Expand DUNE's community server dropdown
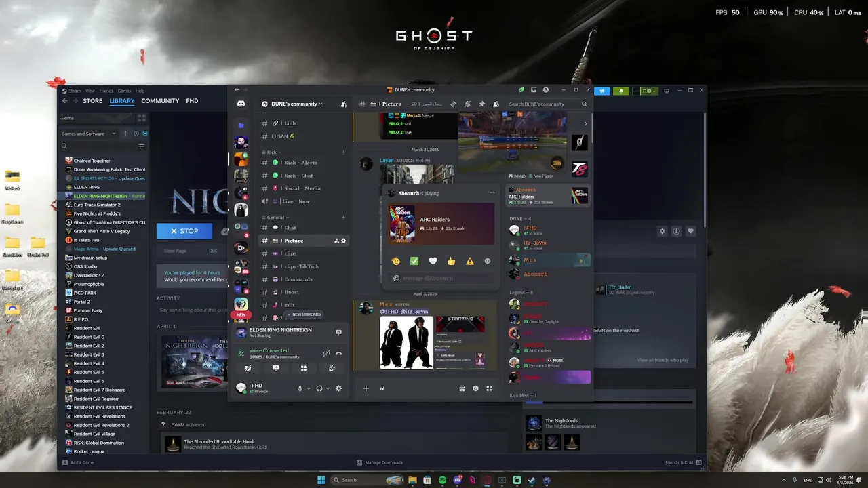868x488 pixels. pyautogui.click(x=297, y=104)
